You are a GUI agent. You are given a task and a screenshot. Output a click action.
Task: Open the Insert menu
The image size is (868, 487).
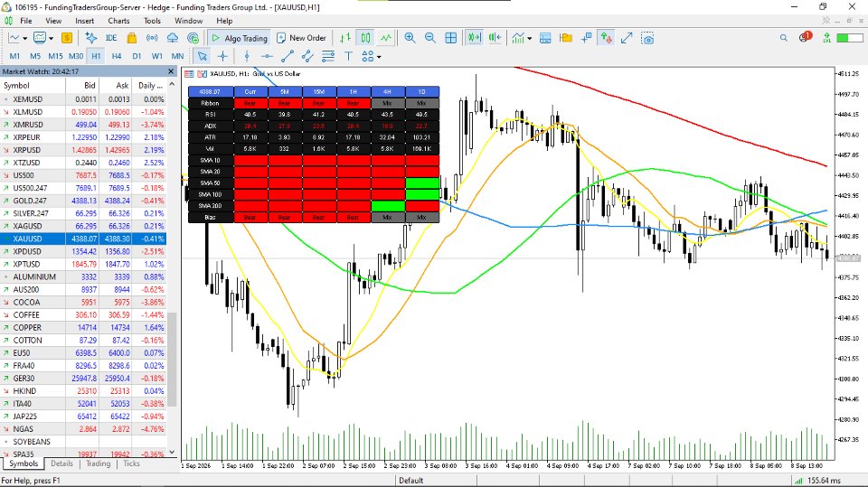coord(85,21)
